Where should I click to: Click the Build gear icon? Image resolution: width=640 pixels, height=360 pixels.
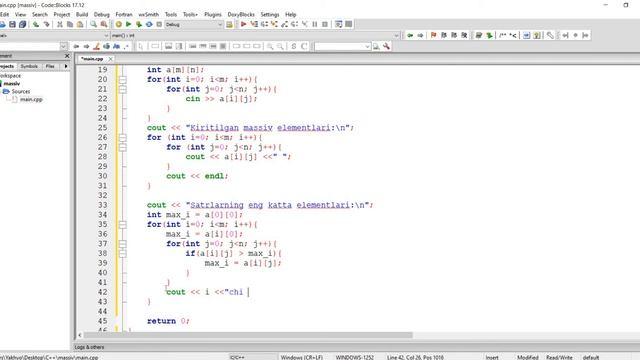(x=118, y=24)
